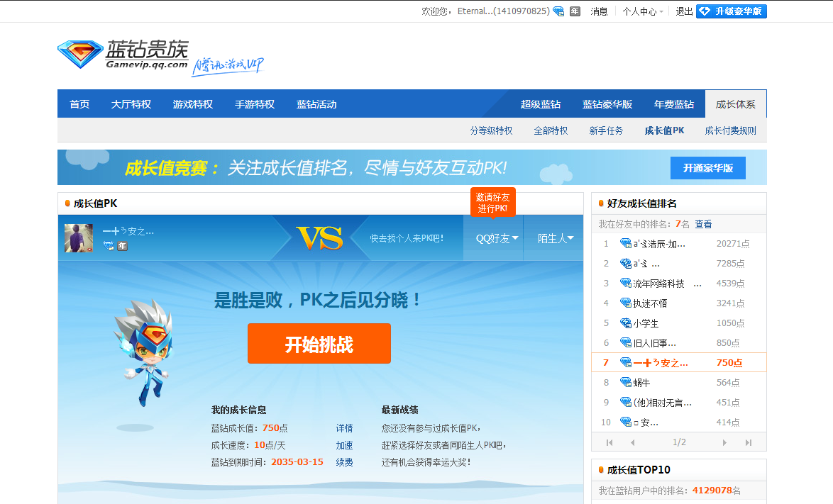Open the 游戏特权 menu
Viewport: 833px width, 504px height.
(x=193, y=104)
